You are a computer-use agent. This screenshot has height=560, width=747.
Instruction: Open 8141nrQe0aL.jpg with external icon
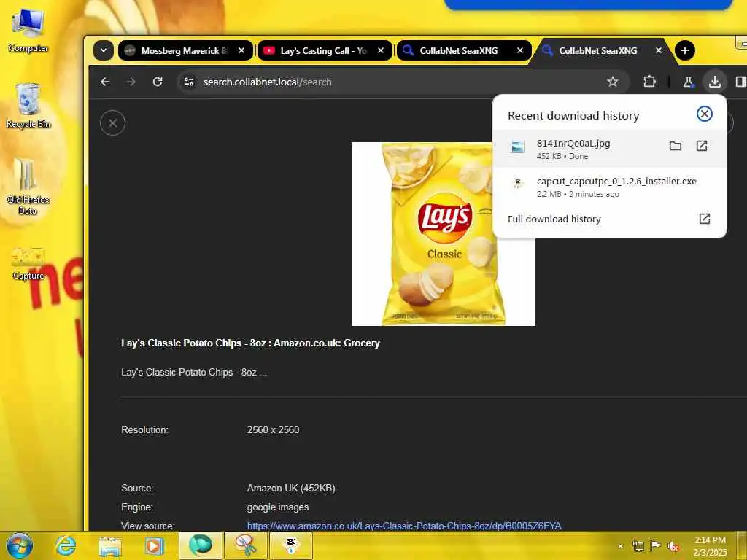702,146
